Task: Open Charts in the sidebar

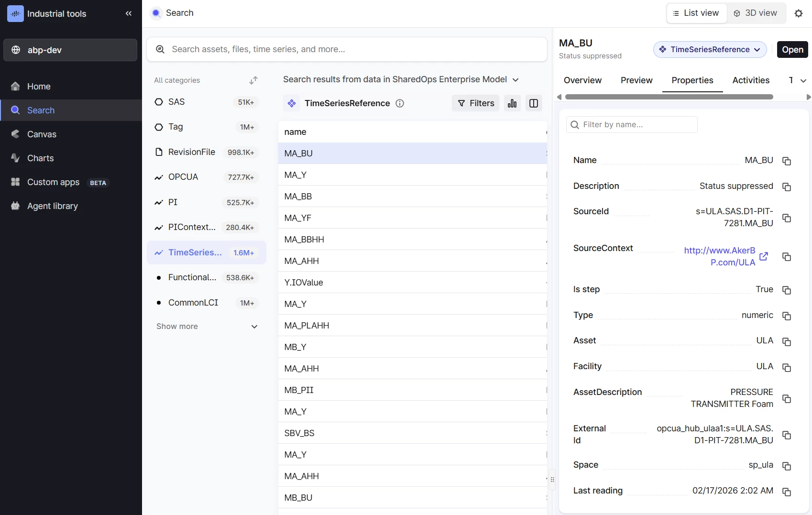Action: [x=41, y=158]
